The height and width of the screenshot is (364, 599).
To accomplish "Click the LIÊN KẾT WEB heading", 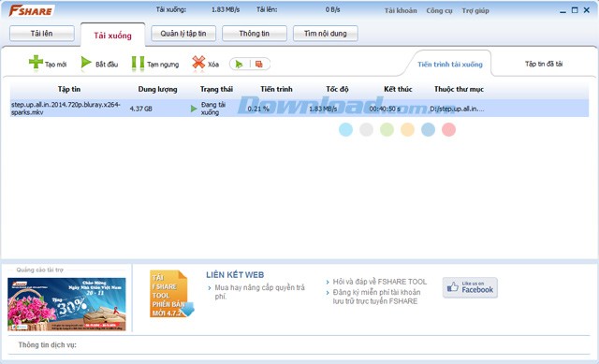I will pos(235,275).
